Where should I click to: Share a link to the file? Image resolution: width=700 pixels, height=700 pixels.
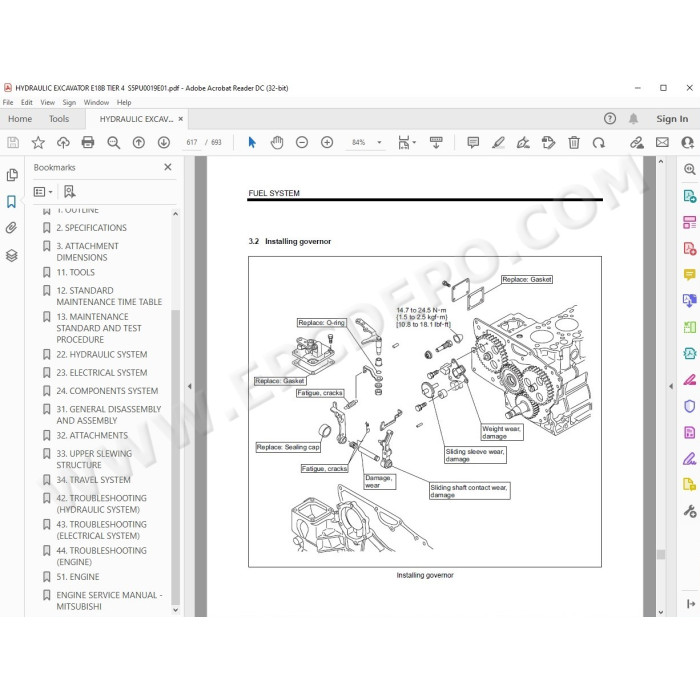(637, 142)
